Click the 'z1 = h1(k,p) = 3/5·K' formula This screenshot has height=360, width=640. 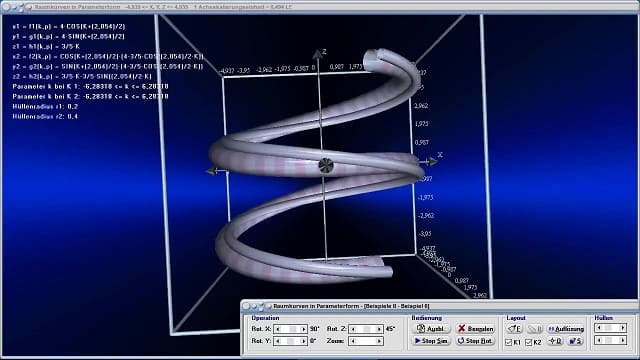click(x=46, y=47)
